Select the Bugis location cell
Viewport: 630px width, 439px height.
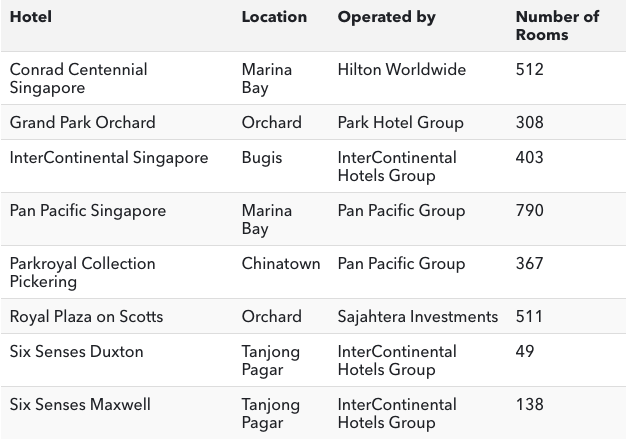coord(262,158)
